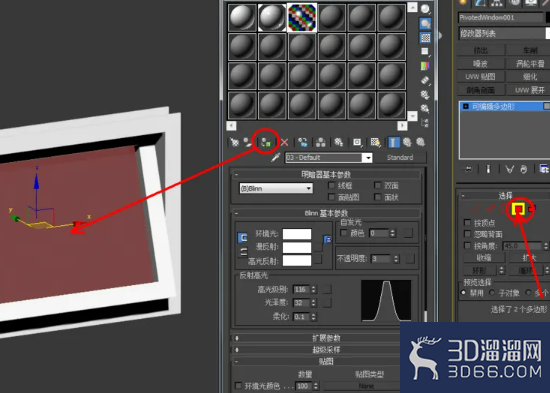Click Go Forward to Sibling icon

421,142
